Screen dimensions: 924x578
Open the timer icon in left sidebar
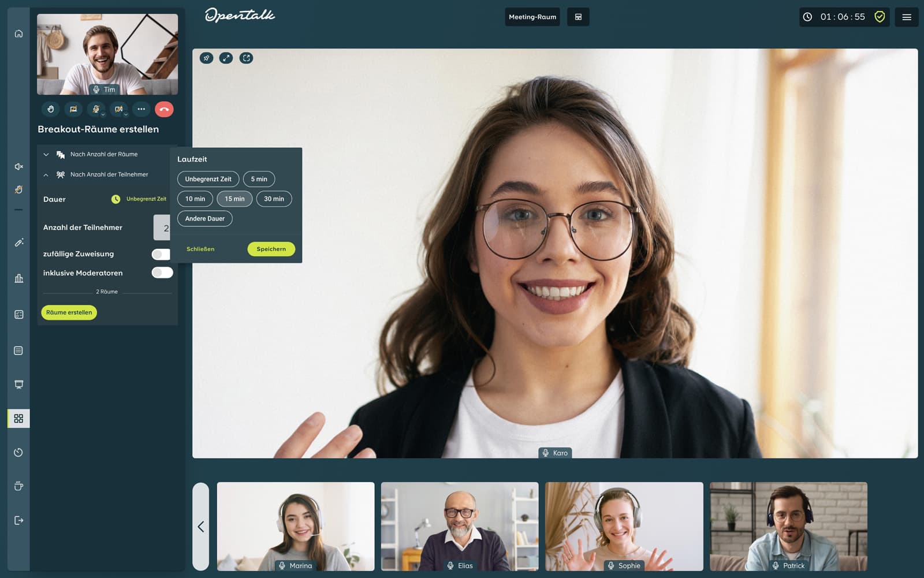[x=18, y=452]
